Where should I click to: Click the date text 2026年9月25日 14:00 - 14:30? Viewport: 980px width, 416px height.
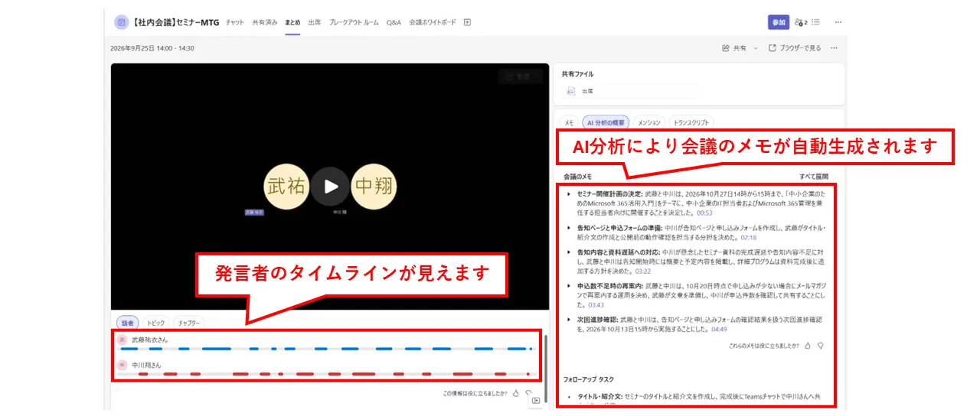[152, 47]
